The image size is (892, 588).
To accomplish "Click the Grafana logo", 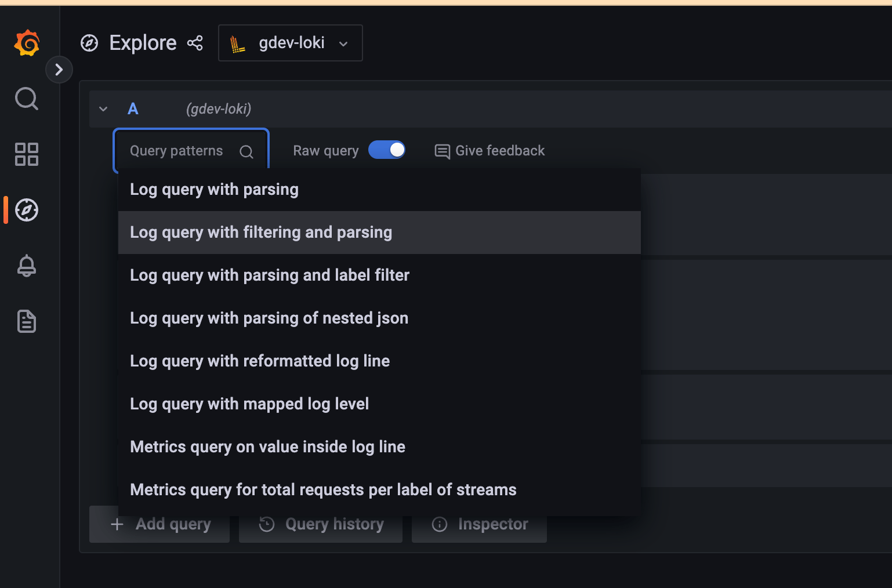I will coord(27,42).
